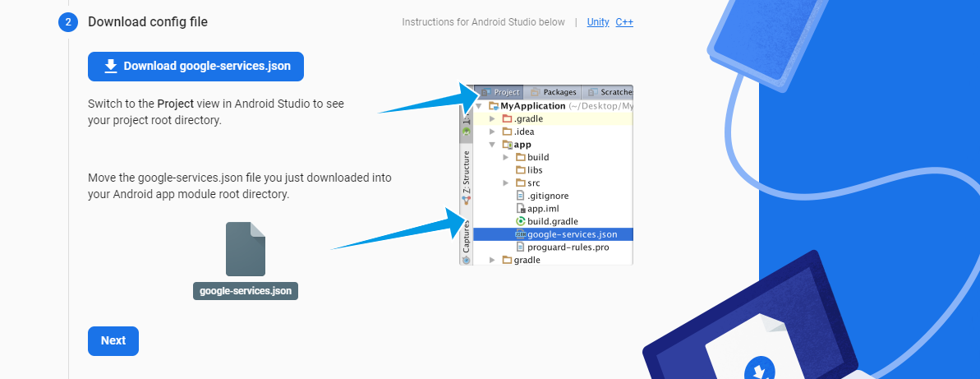
Task: Collapse the MyApplication root node in illustration
Action: [x=480, y=106]
